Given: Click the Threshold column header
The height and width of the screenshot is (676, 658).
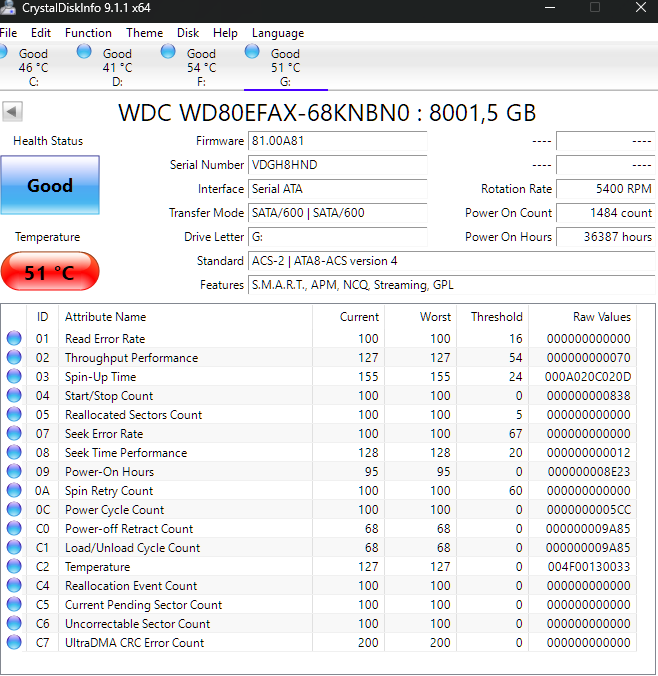Looking at the screenshot, I should tap(492, 317).
